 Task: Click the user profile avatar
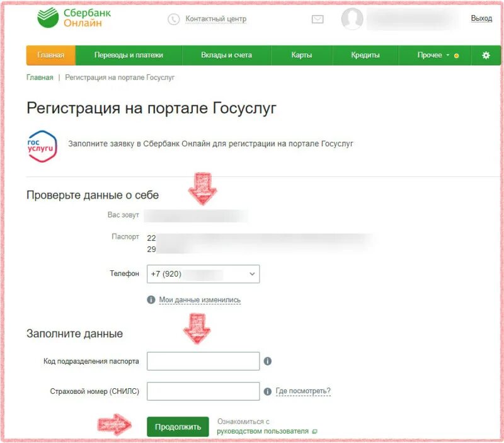pyautogui.click(x=352, y=19)
